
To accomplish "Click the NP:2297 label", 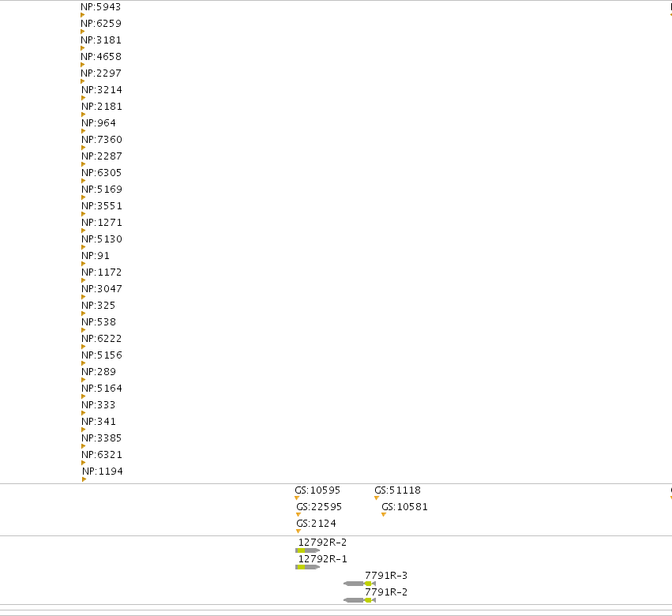I will [x=101, y=73].
